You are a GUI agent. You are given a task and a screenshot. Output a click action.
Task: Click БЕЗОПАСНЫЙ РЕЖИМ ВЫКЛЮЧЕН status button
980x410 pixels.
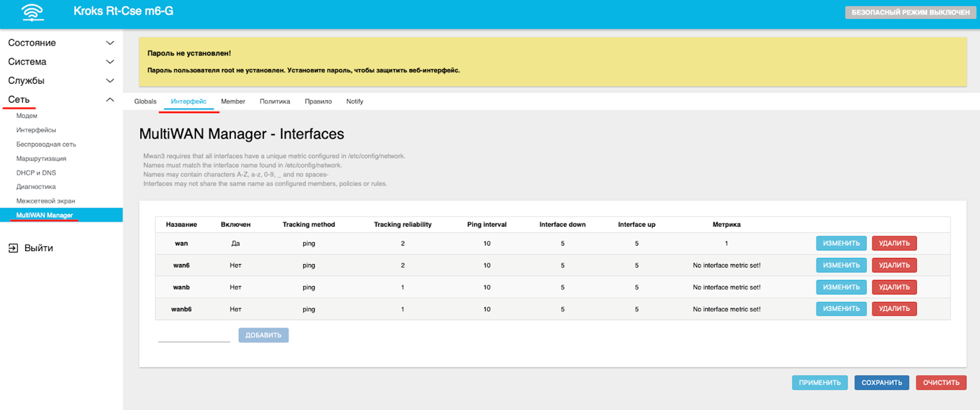pos(910,12)
